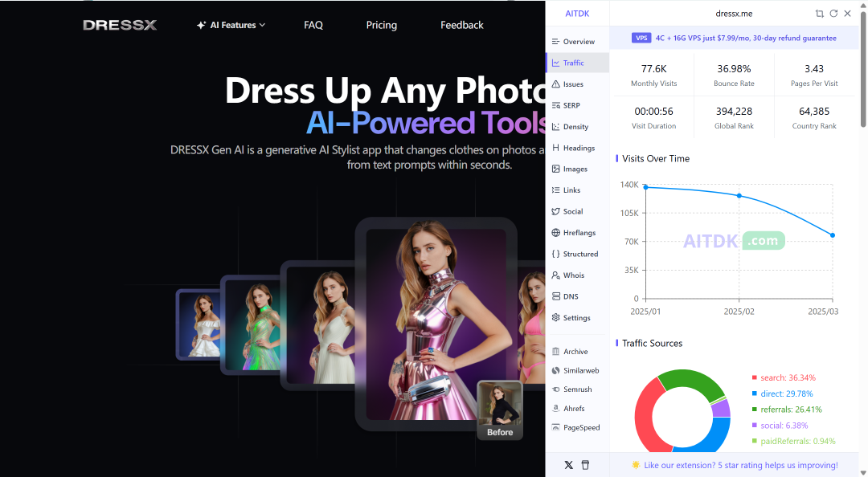Open the FAQ page on the DRESSX site

click(313, 25)
